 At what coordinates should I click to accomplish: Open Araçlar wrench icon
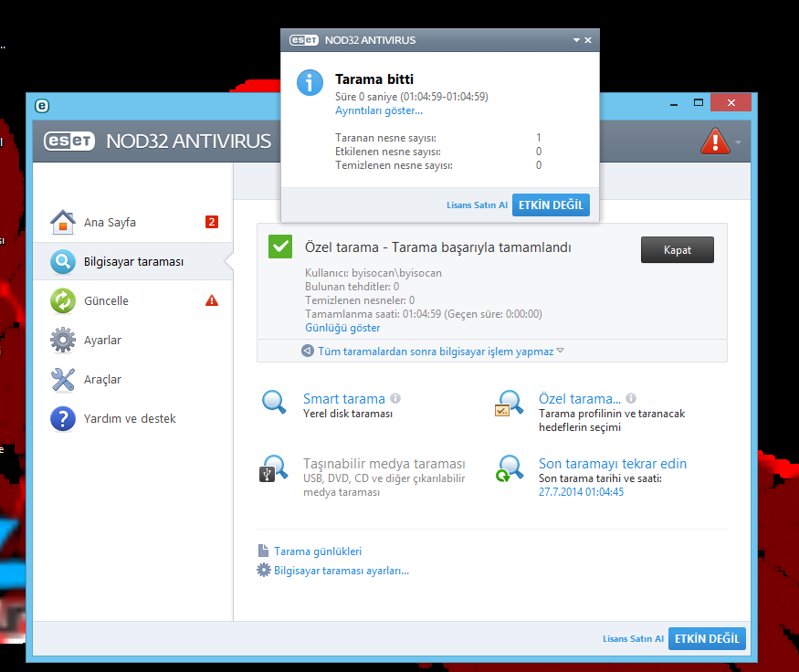pos(63,380)
